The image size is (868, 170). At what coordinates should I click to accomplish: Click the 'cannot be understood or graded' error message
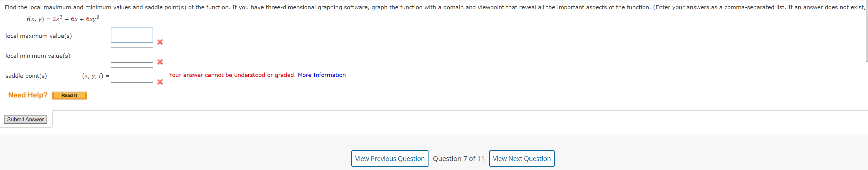[232, 75]
